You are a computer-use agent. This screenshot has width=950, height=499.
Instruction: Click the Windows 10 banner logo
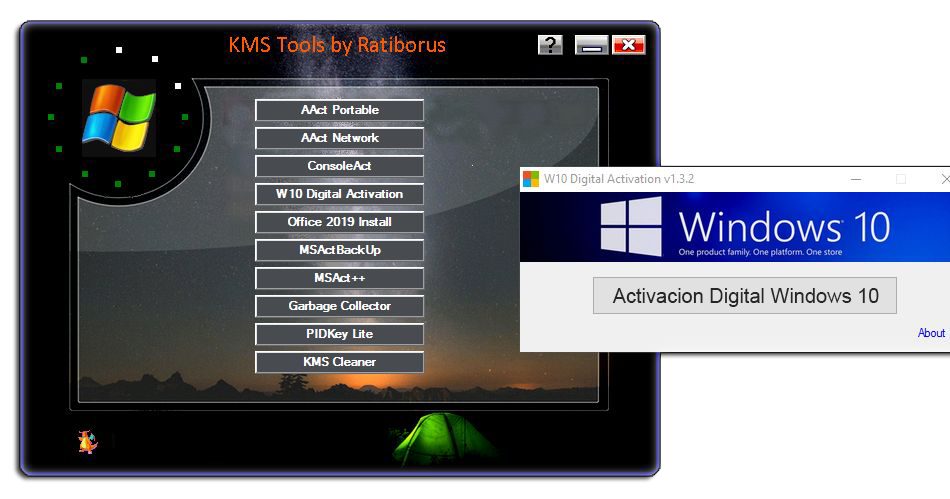pyautogui.click(x=631, y=226)
